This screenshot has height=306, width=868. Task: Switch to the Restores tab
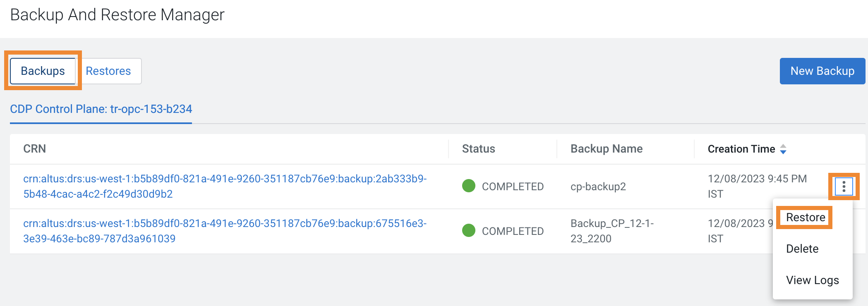[x=108, y=71]
